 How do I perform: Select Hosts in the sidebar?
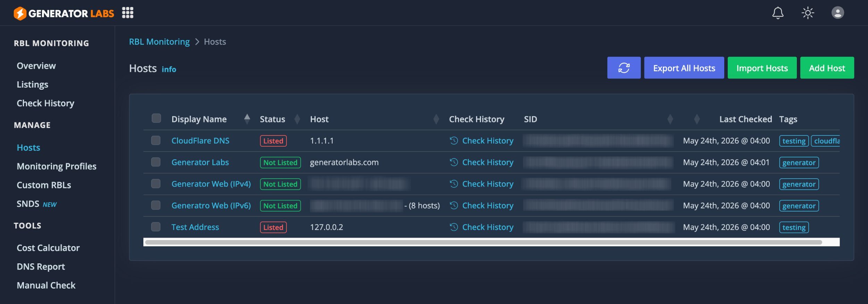28,148
